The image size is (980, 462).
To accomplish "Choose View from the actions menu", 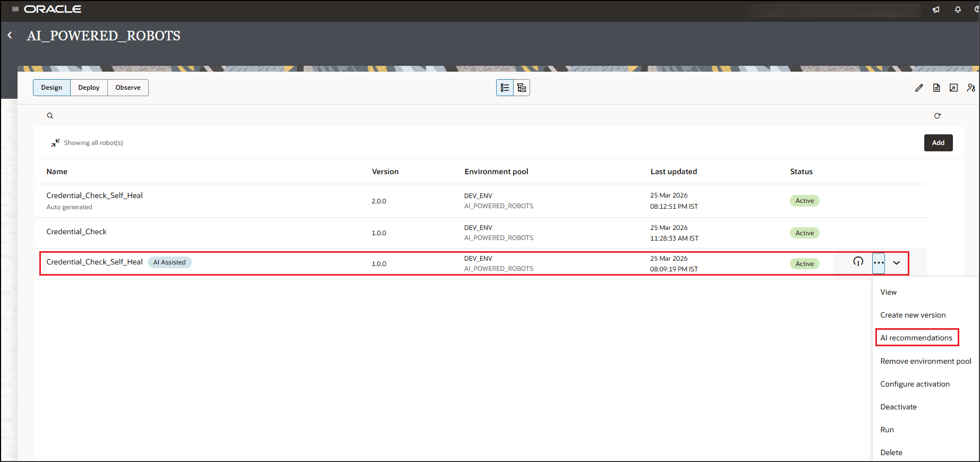I will point(889,292).
